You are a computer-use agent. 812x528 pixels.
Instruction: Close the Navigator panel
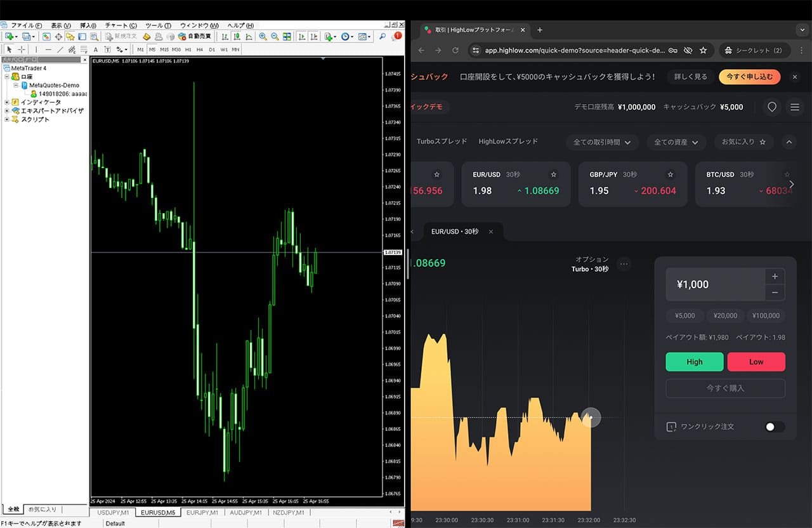click(x=85, y=60)
